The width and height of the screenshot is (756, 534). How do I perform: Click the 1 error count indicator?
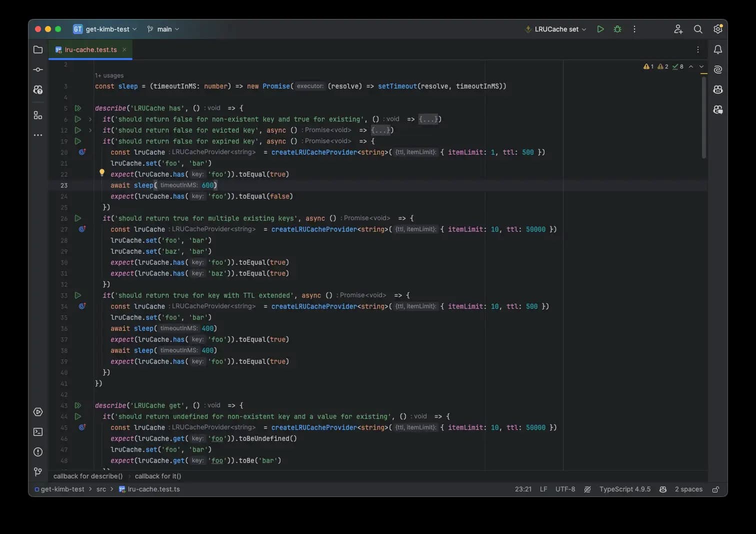point(648,67)
